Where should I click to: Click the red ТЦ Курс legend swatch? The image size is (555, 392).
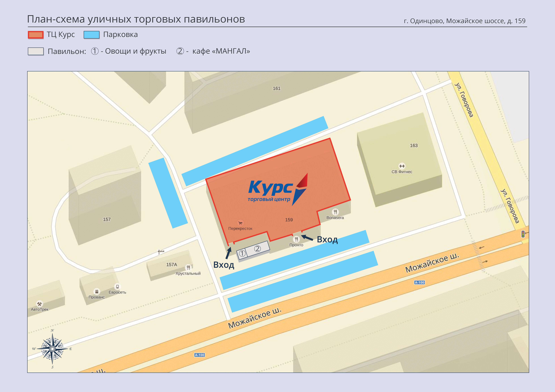[x=36, y=35]
